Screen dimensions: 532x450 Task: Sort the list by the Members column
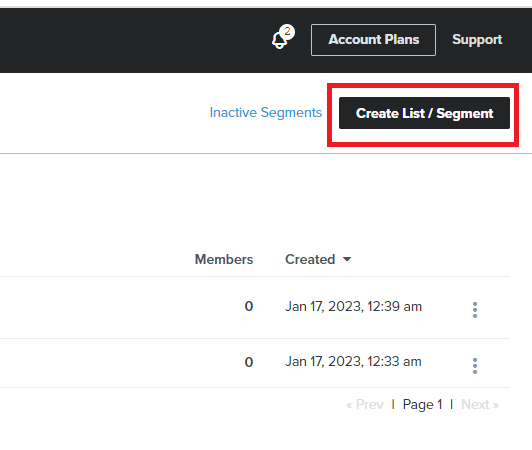[x=224, y=259]
